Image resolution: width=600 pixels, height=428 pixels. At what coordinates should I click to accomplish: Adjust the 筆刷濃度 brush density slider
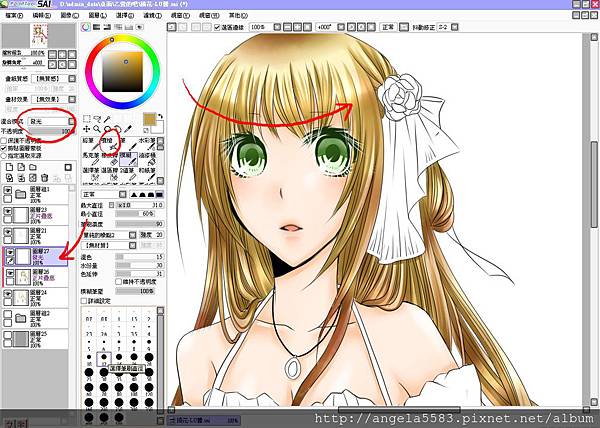(x=139, y=224)
